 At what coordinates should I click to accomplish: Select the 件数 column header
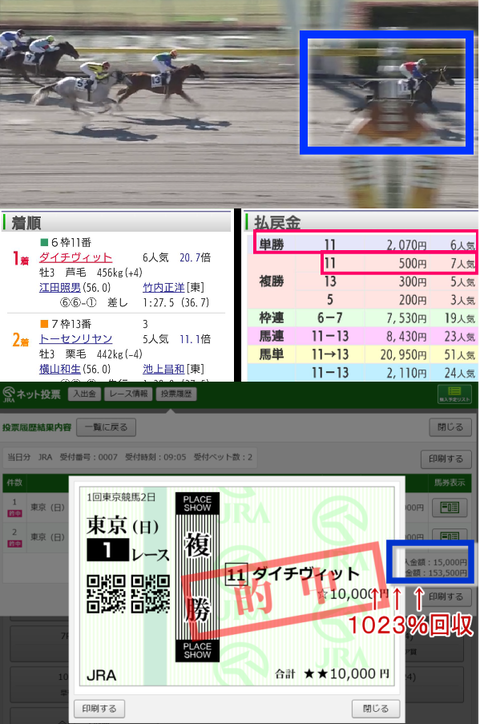coord(14,483)
